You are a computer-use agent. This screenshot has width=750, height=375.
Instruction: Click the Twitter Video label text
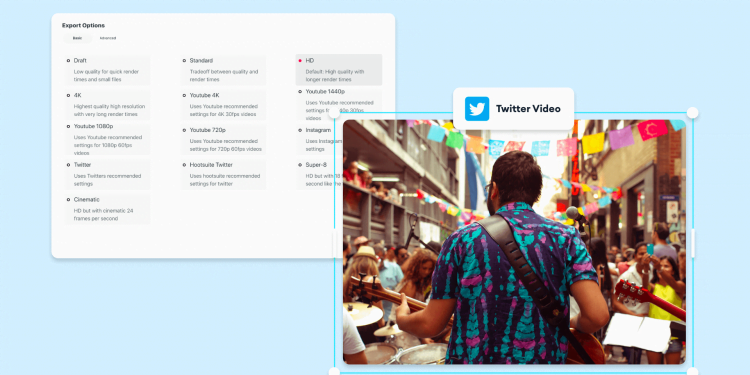click(528, 109)
